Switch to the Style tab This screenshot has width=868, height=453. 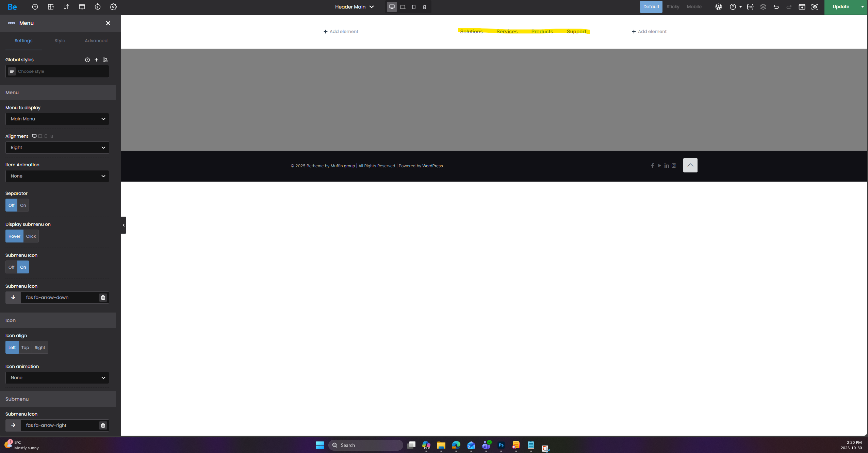(x=60, y=41)
